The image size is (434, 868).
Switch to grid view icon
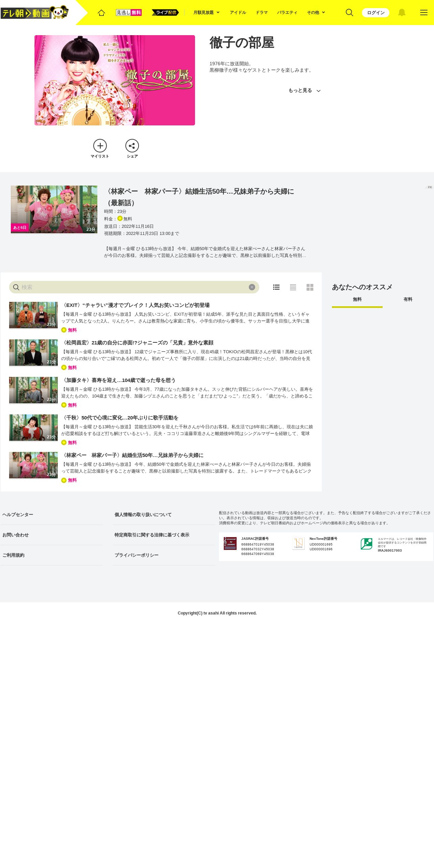[310, 287]
